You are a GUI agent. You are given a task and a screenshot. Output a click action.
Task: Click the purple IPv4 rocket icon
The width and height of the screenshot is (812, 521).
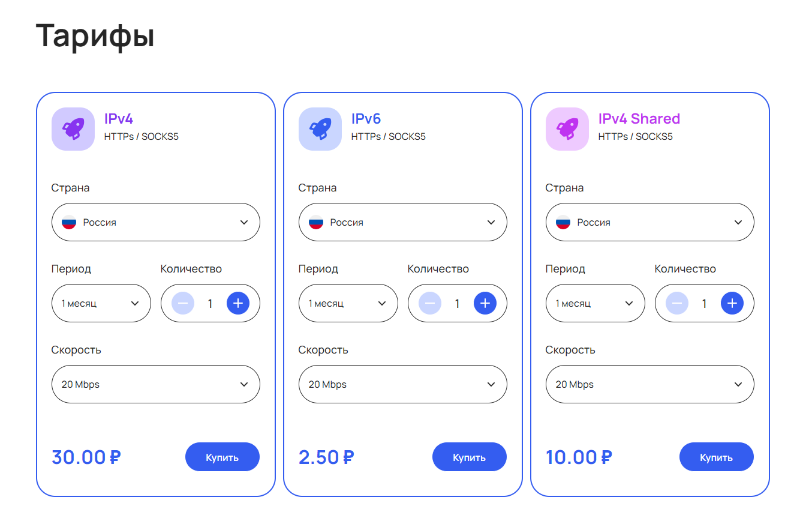tap(73, 128)
